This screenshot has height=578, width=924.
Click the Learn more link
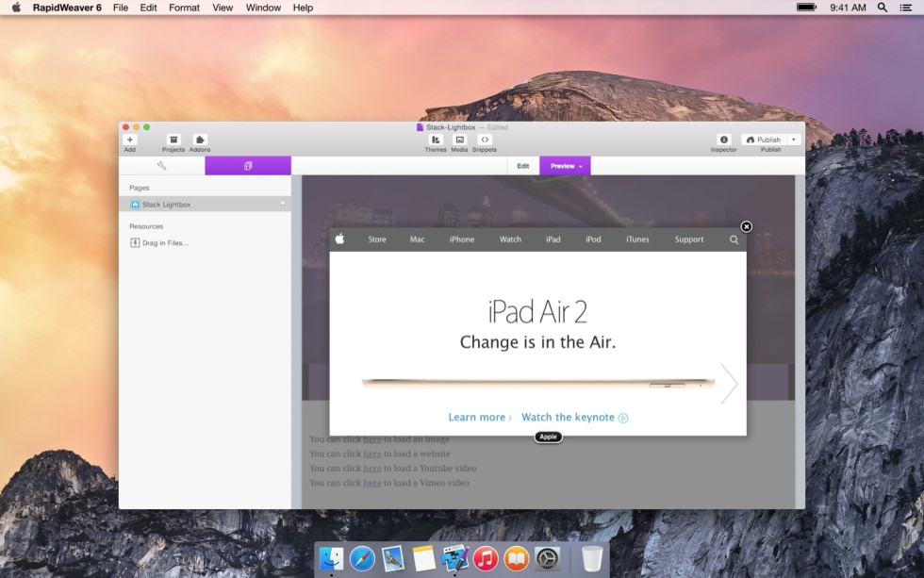pos(480,417)
